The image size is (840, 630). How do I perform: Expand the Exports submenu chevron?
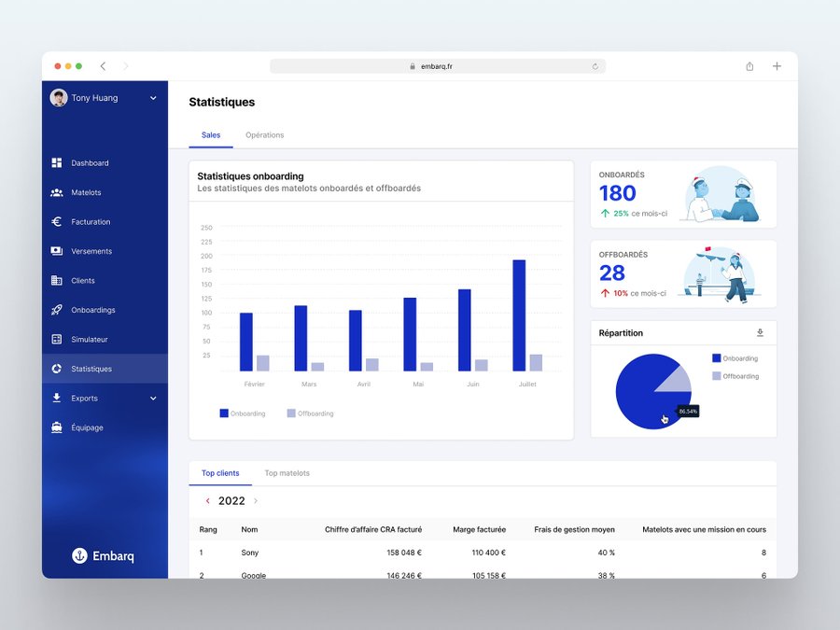153,399
